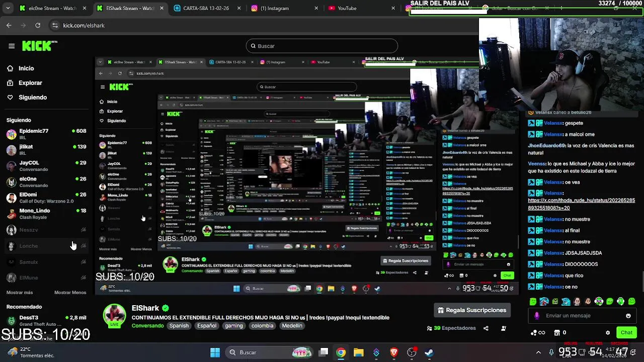The image size is (644, 362).
Task: Open jilikat channel in Siguiendo list
Action: point(46,150)
